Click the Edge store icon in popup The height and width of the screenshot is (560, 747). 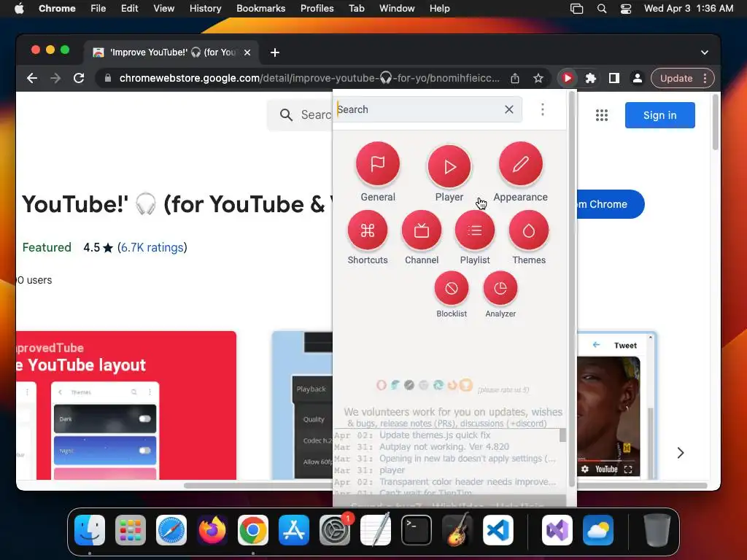pos(438,385)
